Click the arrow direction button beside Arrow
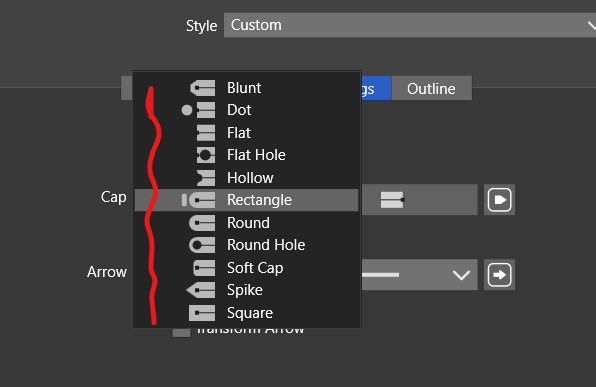The height and width of the screenshot is (387, 596). [x=499, y=274]
